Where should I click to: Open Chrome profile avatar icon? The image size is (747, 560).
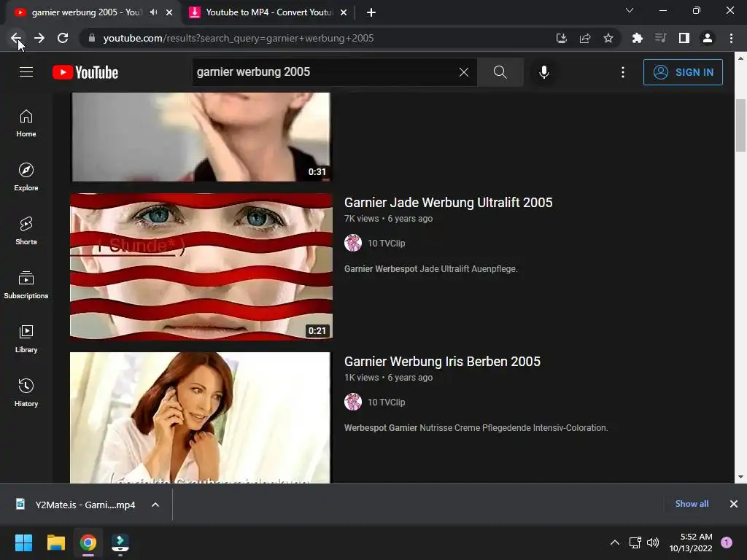point(708,38)
